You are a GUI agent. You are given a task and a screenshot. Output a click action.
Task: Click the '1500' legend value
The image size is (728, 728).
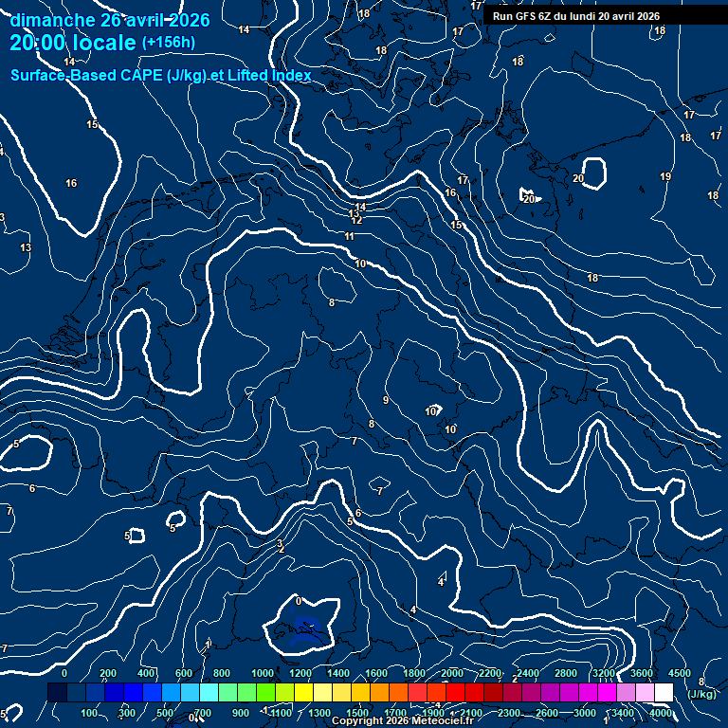[x=357, y=713]
